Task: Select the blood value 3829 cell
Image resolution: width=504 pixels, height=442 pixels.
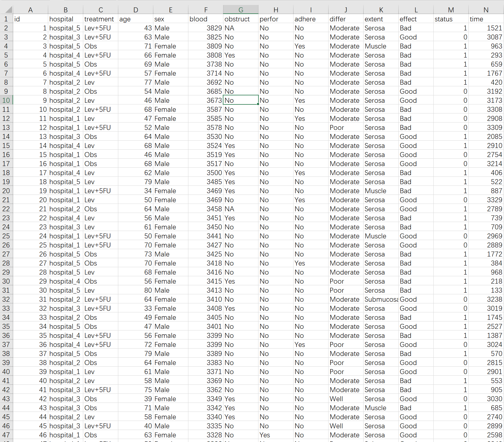Action: pyautogui.click(x=206, y=28)
